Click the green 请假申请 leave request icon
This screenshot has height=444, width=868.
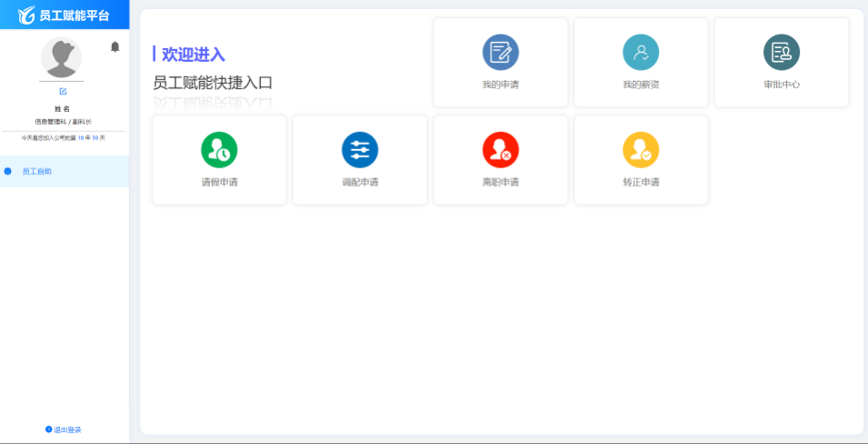tap(219, 150)
